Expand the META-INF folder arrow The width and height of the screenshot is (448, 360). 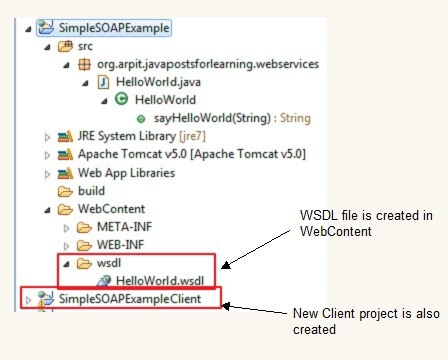[66, 228]
